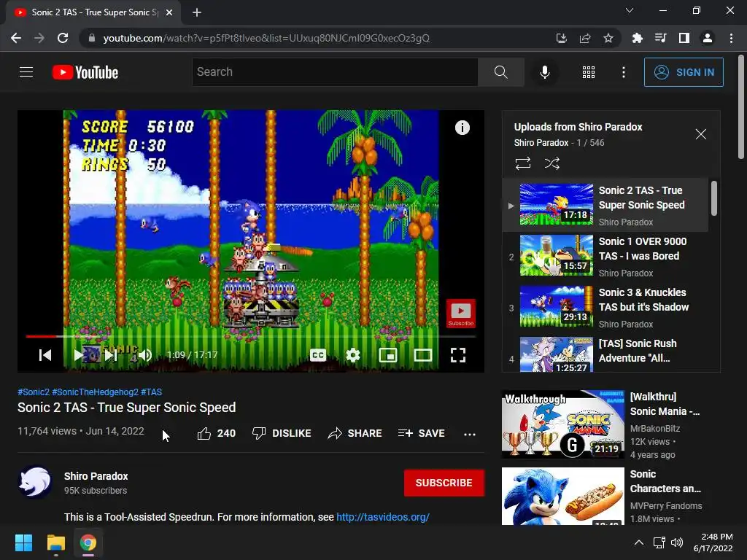
Task: Click the SIGN IN button
Action: (x=683, y=72)
